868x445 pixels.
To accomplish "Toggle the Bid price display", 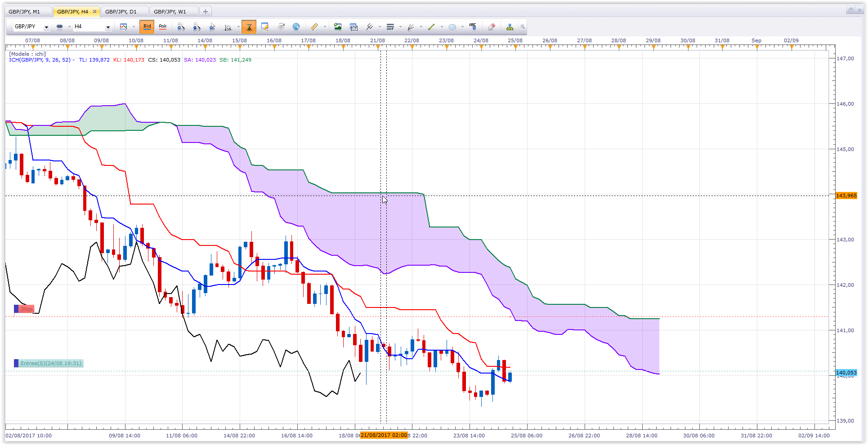I will (147, 27).
